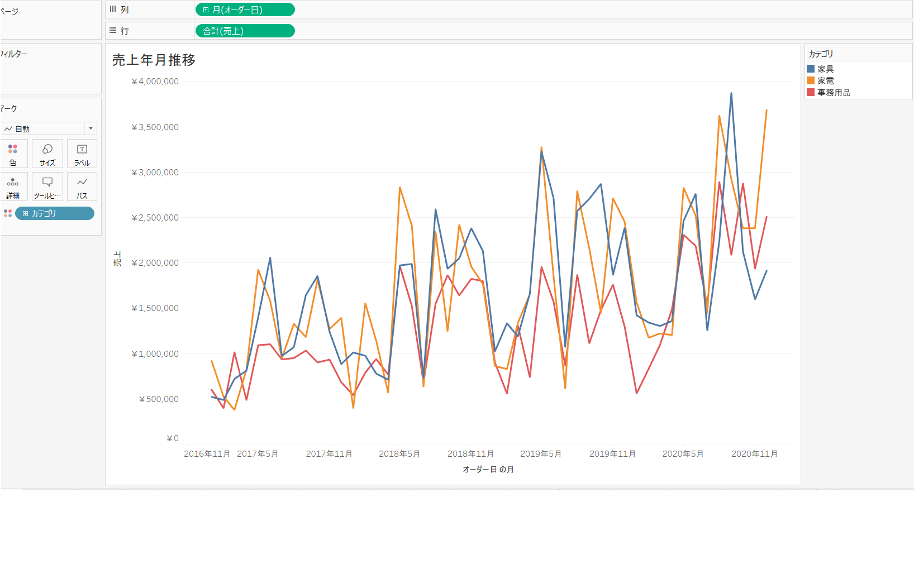The height and width of the screenshot is (588, 914).
Task: Click the y-axis title 売上
Action: tap(117, 259)
